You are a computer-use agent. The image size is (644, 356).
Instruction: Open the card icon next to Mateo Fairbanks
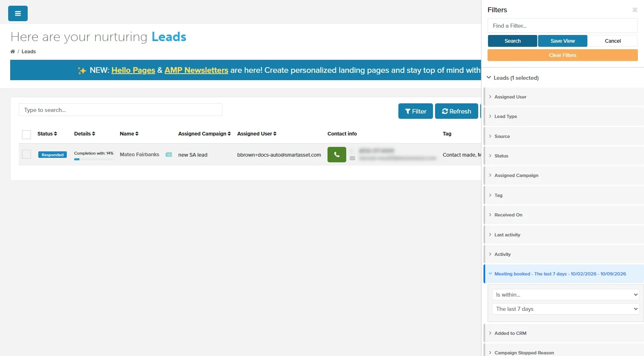(169, 155)
